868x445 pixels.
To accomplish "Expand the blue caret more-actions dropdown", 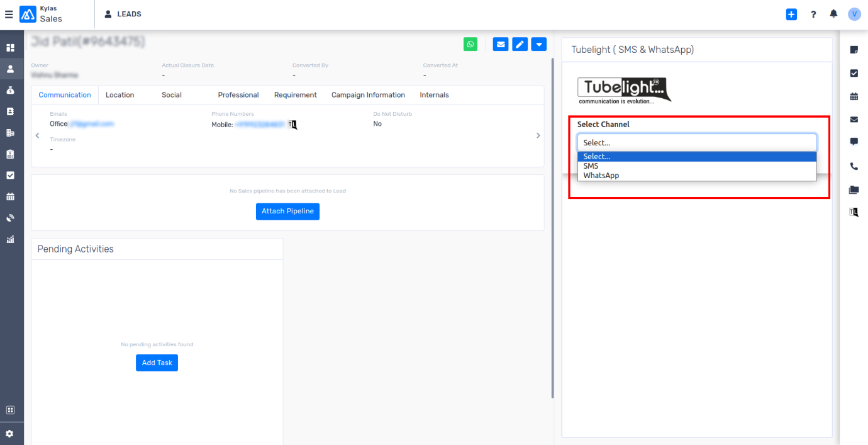I will [x=538, y=44].
